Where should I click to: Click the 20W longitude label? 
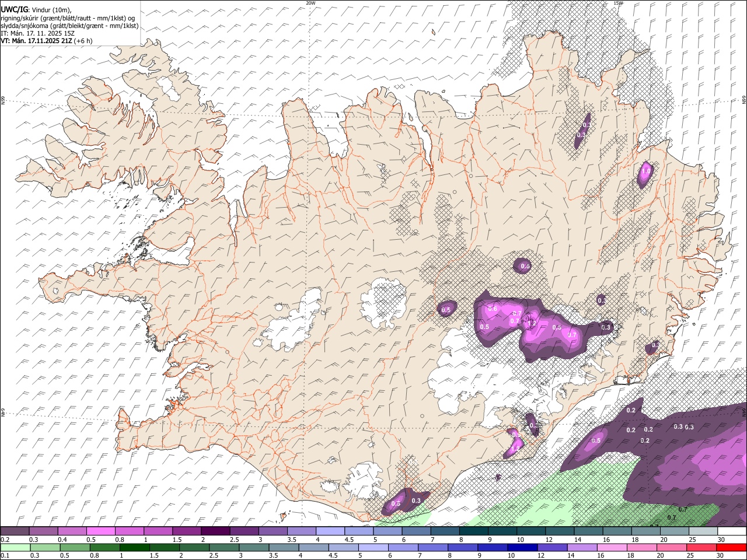[x=311, y=3]
